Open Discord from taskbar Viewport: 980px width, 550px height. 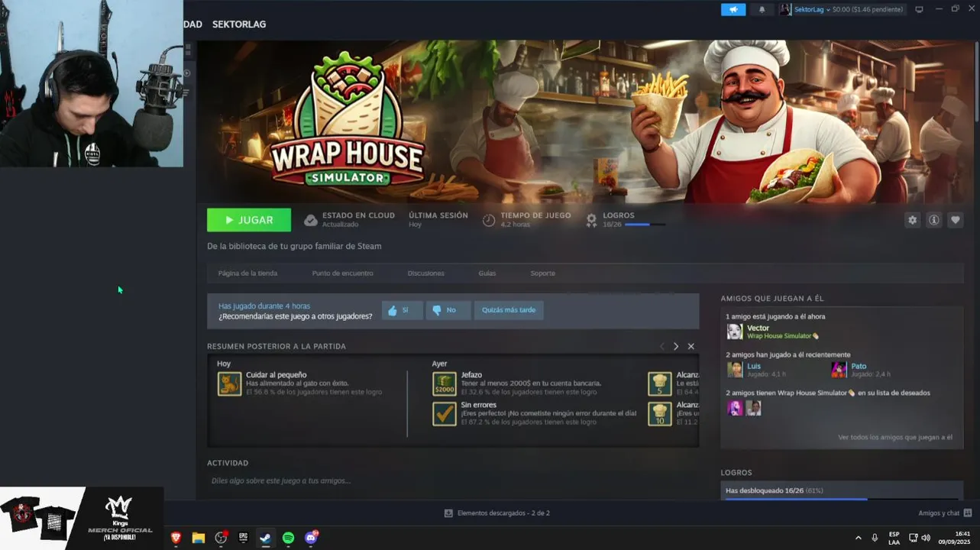pos(311,538)
